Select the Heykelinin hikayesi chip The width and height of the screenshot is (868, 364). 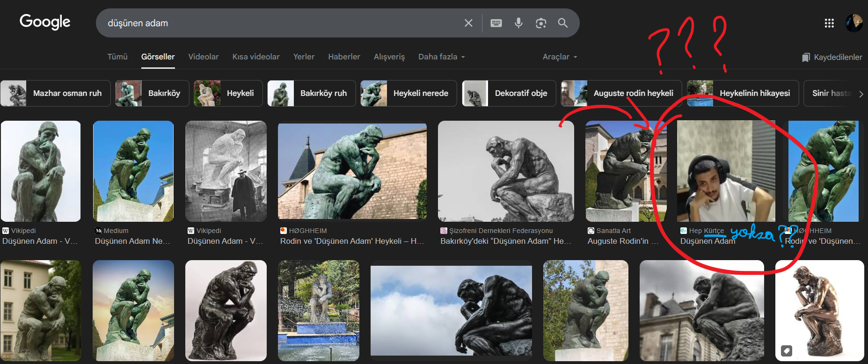pyautogui.click(x=743, y=93)
